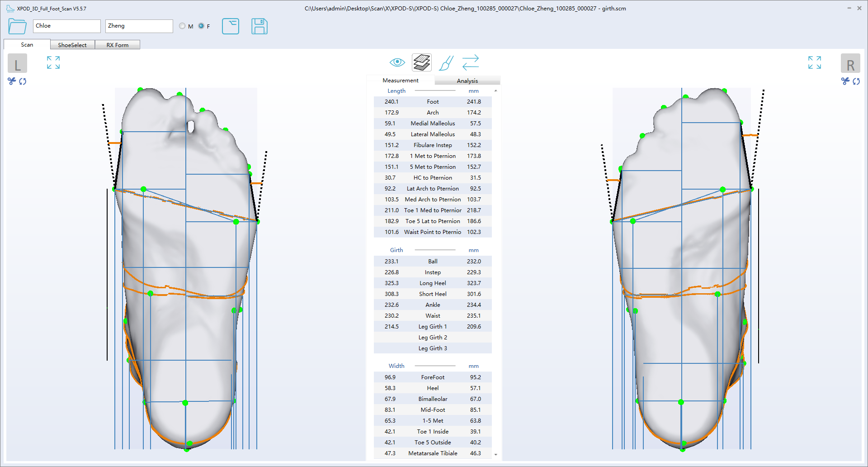
Task: Click the swap left-right arrows icon
Action: [x=470, y=62]
